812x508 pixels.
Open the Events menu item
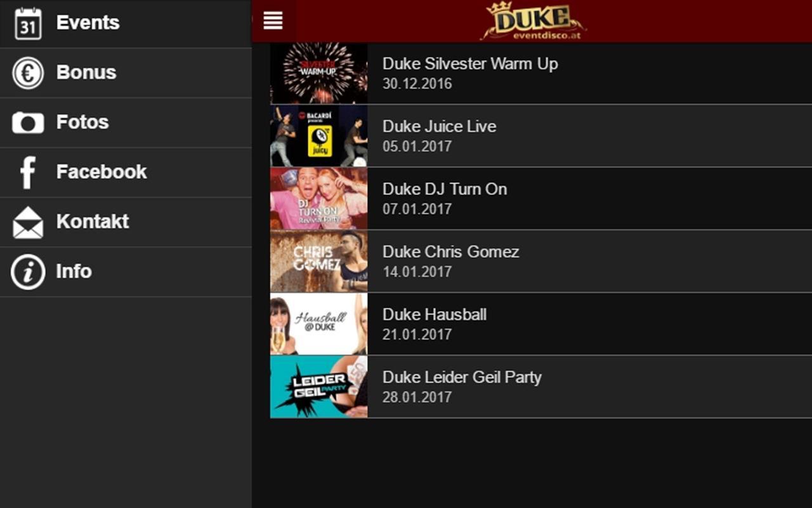pyautogui.click(x=126, y=23)
